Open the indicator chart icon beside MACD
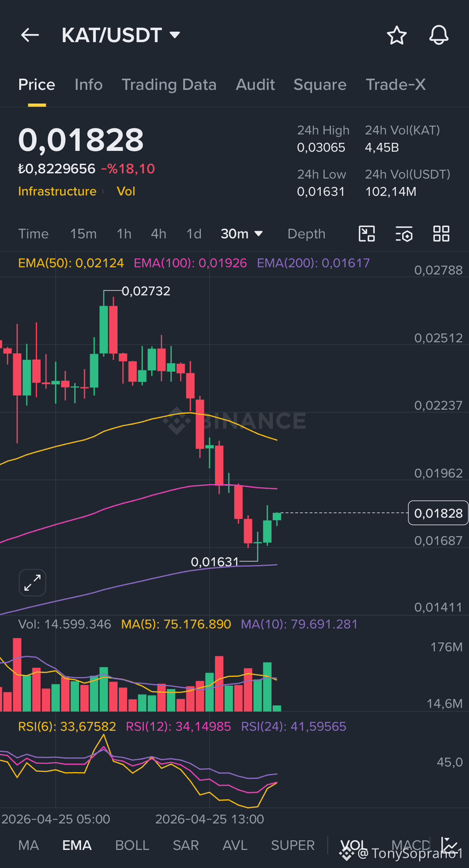This screenshot has height=868, width=469. tap(449, 845)
